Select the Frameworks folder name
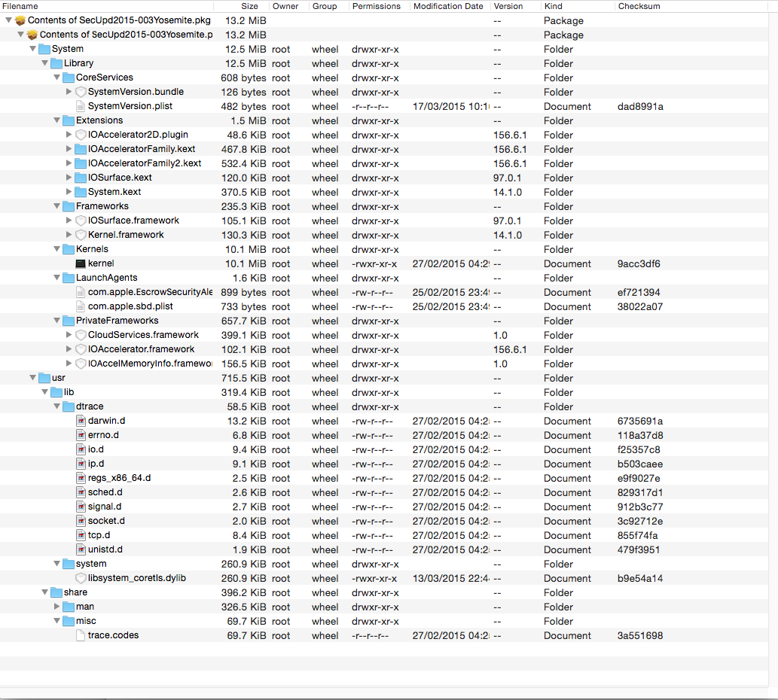 pos(102,206)
